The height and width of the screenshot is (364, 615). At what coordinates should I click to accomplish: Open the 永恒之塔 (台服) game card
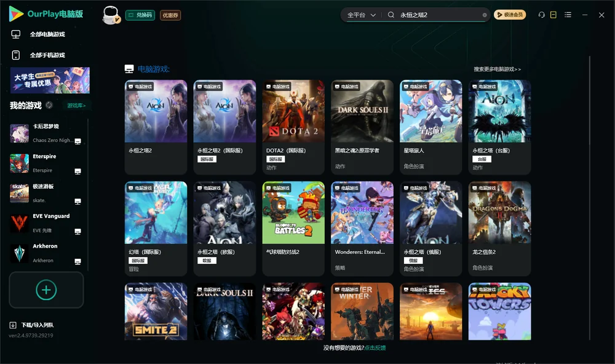click(499, 127)
